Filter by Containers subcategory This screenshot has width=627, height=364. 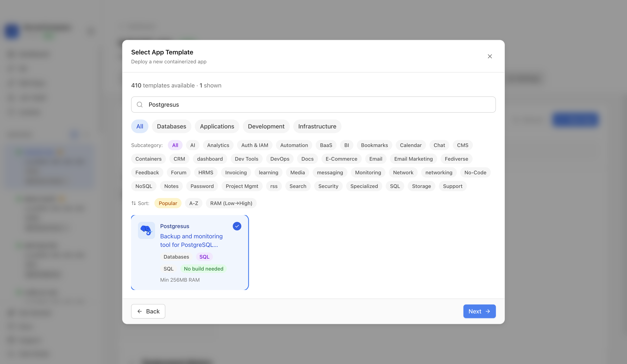pyautogui.click(x=148, y=159)
